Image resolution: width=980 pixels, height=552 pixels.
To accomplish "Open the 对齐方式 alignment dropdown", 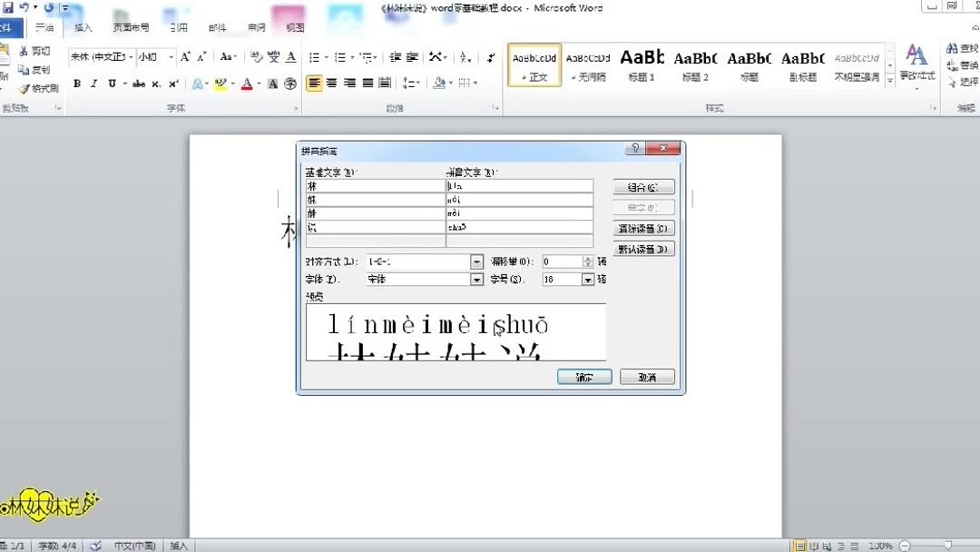I will click(476, 261).
